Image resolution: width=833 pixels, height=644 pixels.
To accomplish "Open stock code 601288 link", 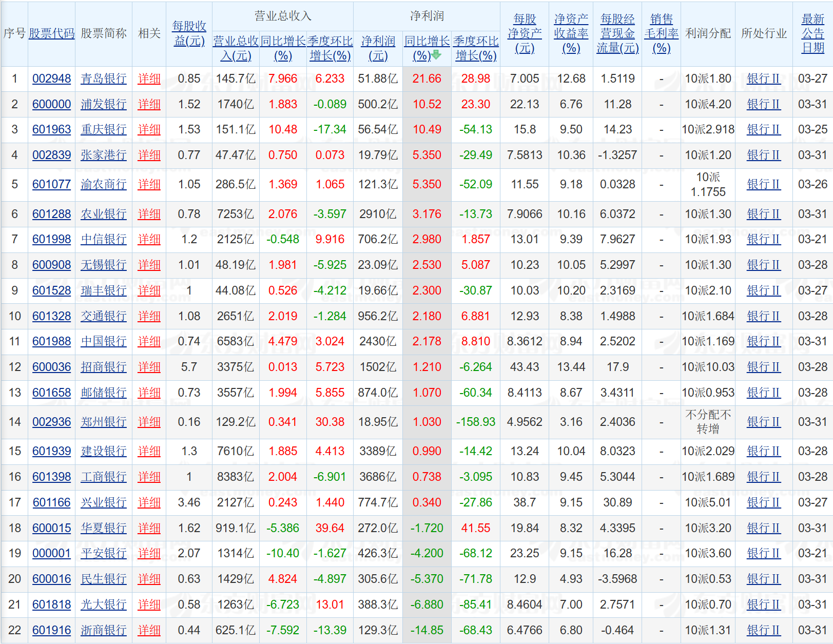I will point(51,214).
